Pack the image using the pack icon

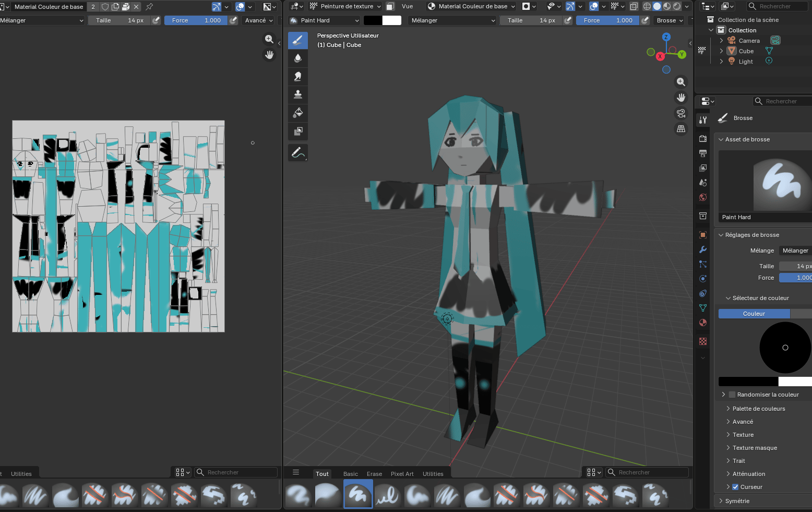126,7
